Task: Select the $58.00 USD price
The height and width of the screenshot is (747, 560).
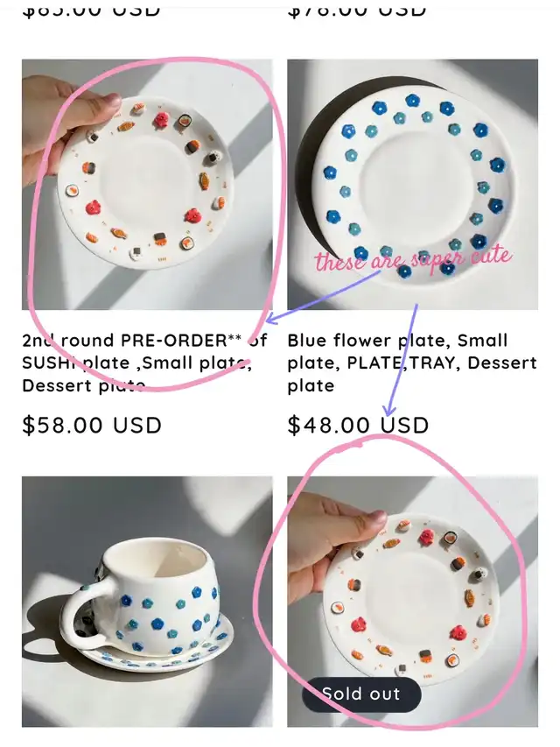Action: coord(92,425)
